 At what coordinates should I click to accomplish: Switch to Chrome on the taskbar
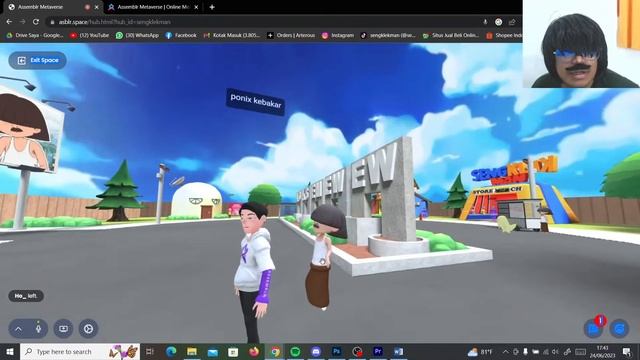275,351
